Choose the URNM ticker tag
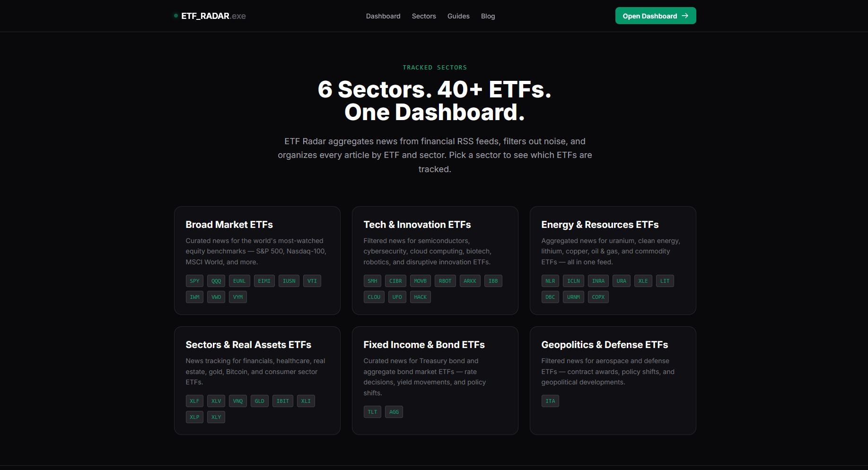This screenshot has height=470, width=868. click(x=573, y=297)
